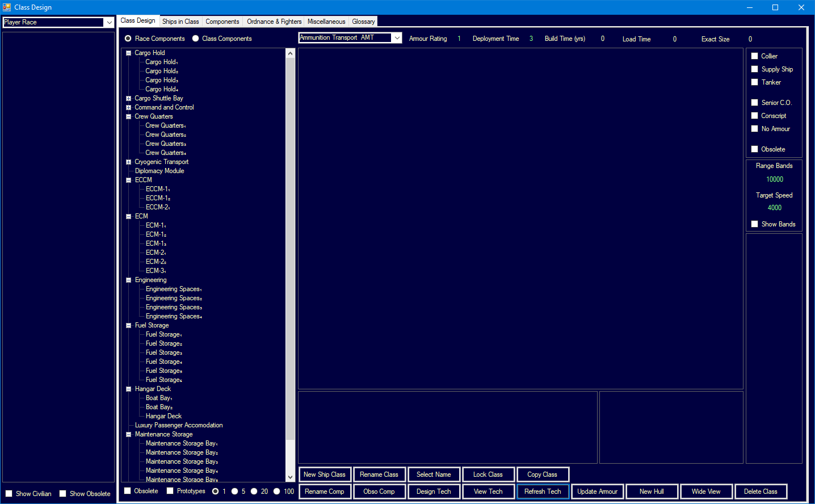Select Luxury Passenger Accomodation in the tree
The width and height of the screenshot is (815, 504).
(x=179, y=425)
